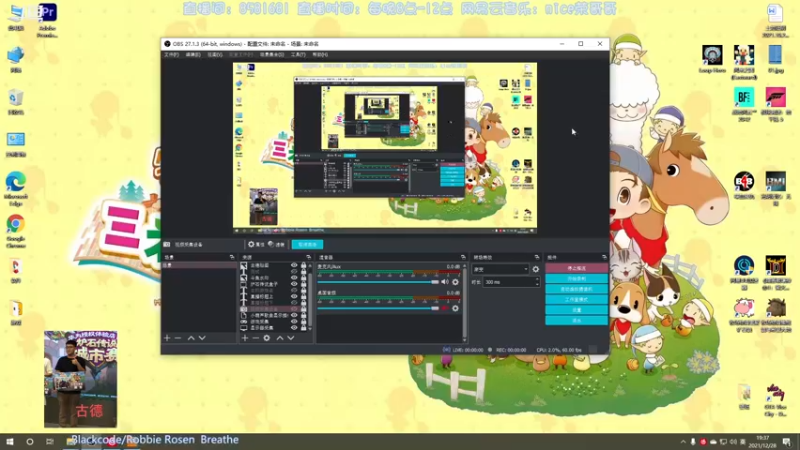This screenshot has width=800, height=450.
Task: Open Task View on the taskbar
Action: coord(49,441)
